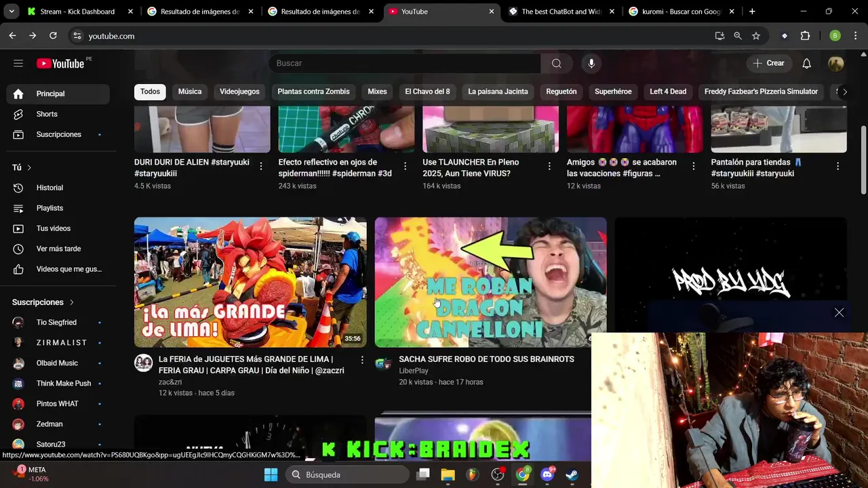Viewport: 868px width, 488px height.
Task: Open Pintos WHAT subscription channel
Action: pyautogui.click(x=58, y=404)
